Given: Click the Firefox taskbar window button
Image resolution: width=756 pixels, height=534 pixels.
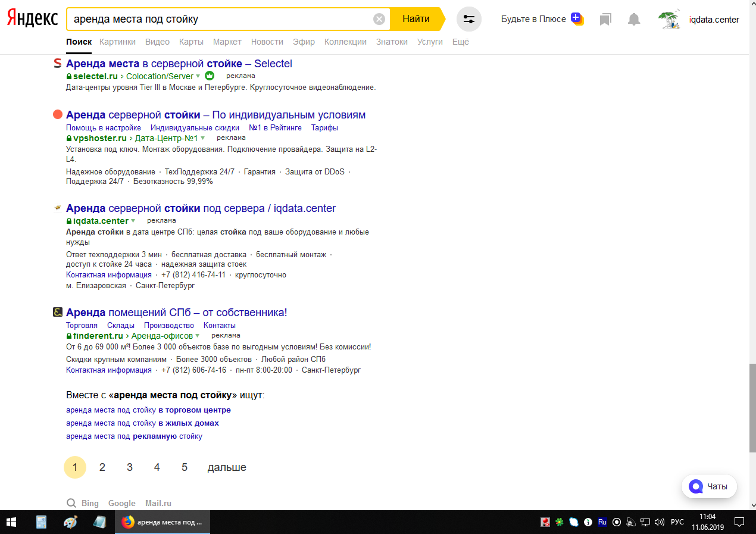Looking at the screenshot, I should point(163,522).
